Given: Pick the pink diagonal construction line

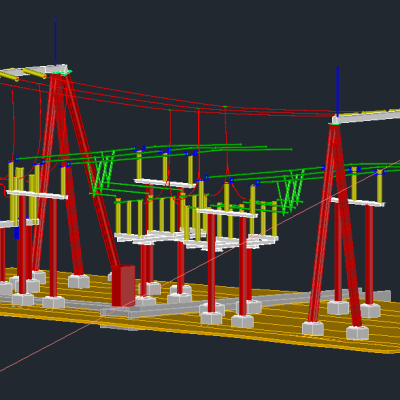Looking at the screenshot, I should (199, 266).
